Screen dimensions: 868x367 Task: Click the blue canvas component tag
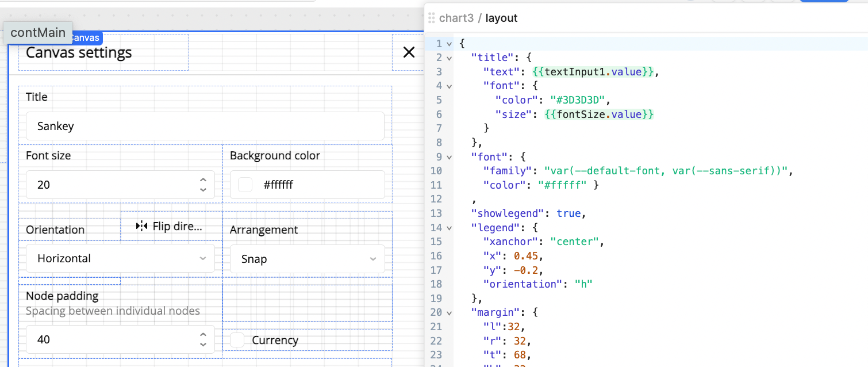[x=86, y=38]
